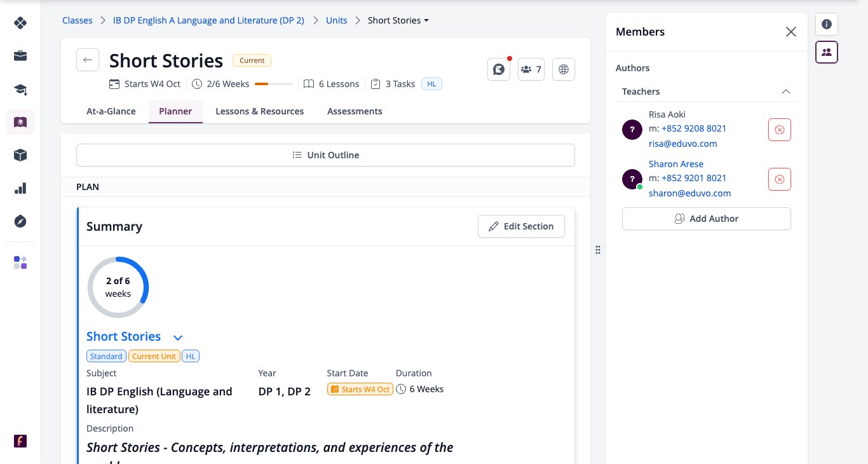The image size is (868, 464).
Task: Switch to Lessons & Resources tab
Action: (260, 111)
